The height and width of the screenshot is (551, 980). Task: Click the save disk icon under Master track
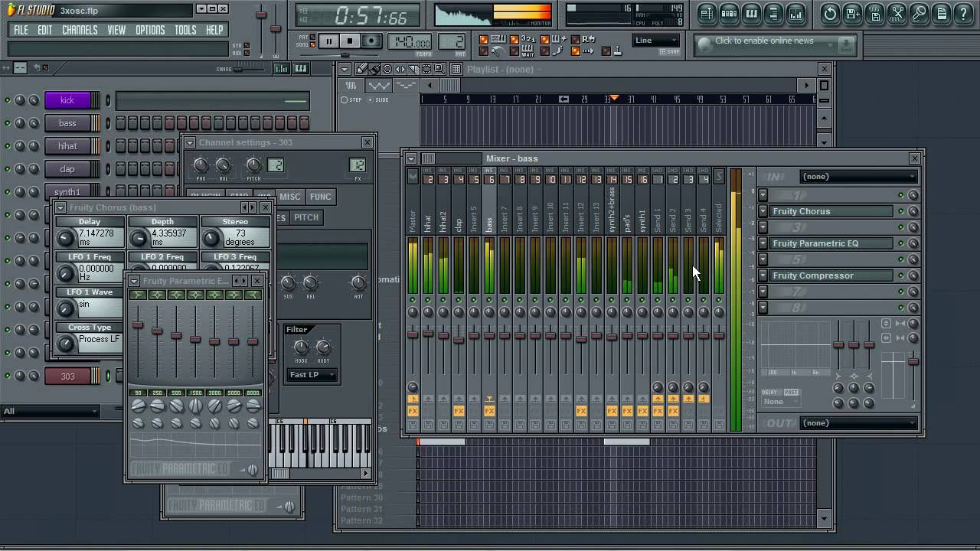(x=413, y=424)
